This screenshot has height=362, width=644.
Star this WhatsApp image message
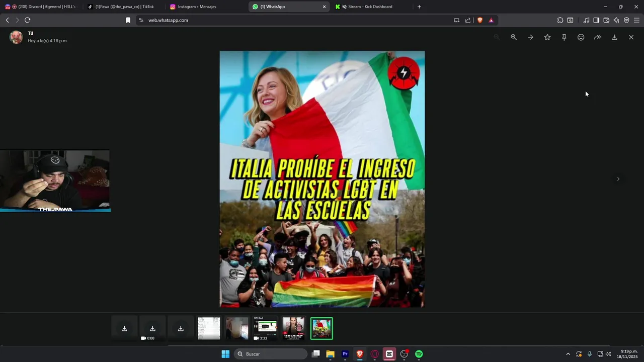pyautogui.click(x=547, y=37)
